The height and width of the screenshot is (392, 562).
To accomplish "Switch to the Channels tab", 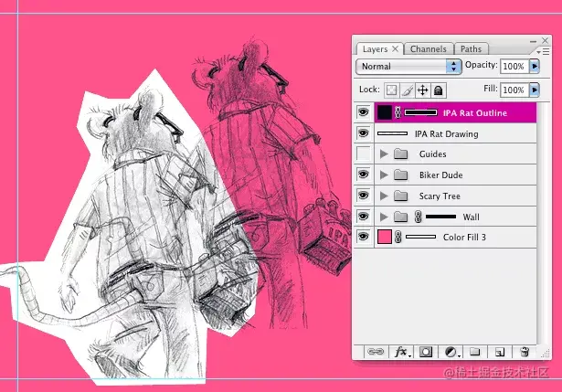I will pos(429,49).
